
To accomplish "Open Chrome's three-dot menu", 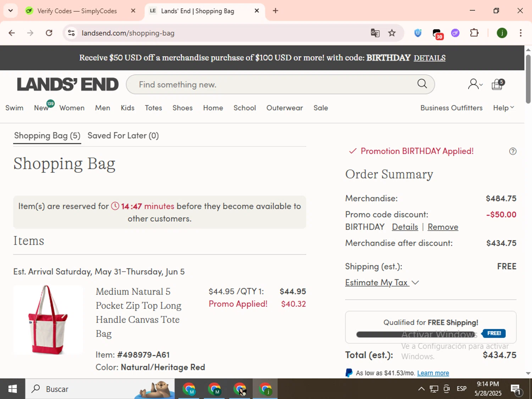I will (520, 33).
